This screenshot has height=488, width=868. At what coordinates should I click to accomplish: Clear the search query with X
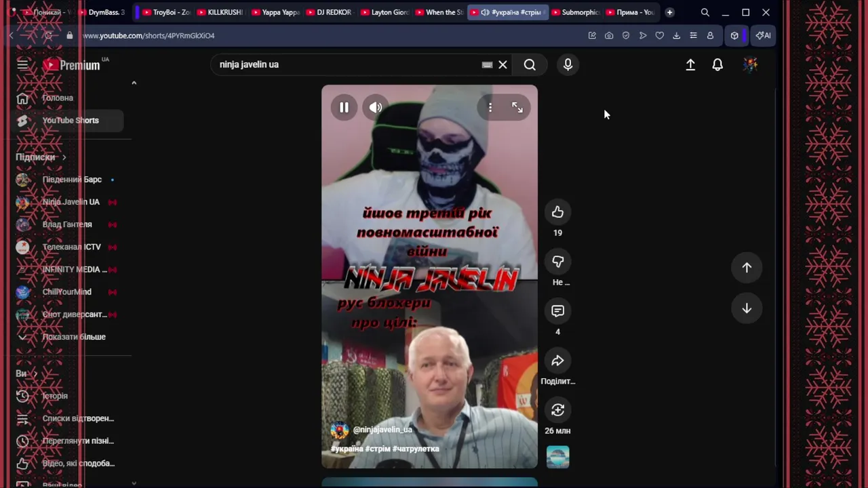click(x=502, y=64)
